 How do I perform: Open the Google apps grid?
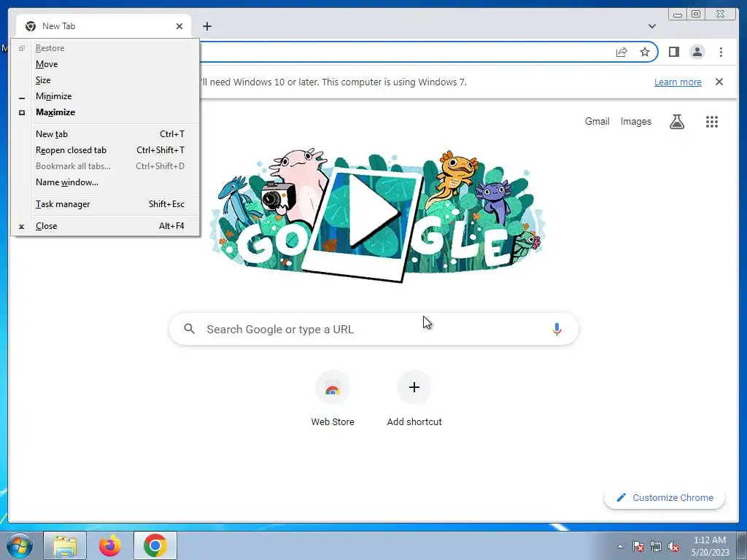[x=712, y=122]
